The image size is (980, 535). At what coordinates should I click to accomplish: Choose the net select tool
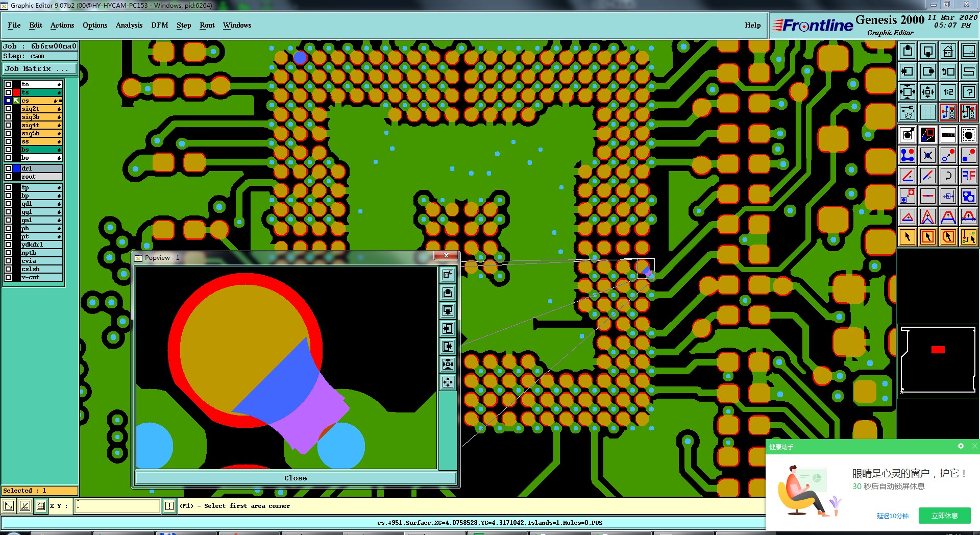969,237
